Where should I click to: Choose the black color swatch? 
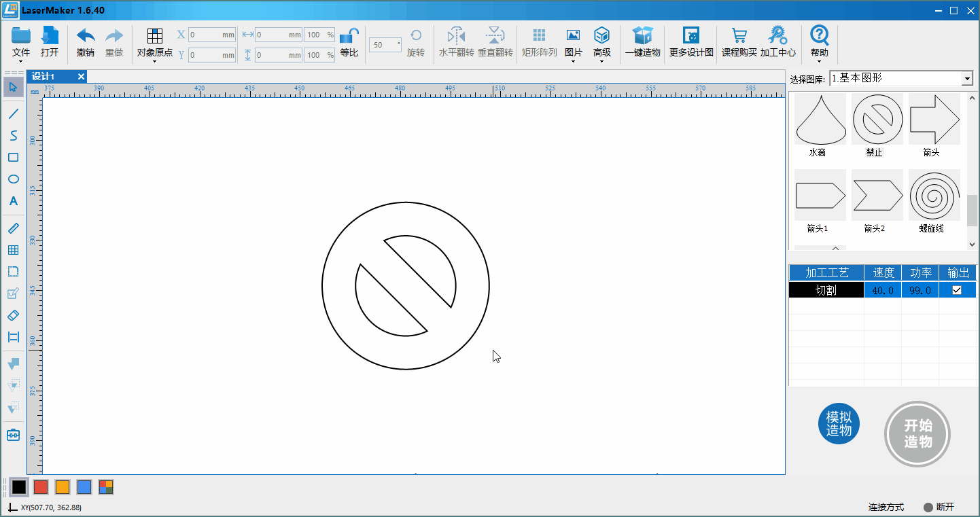(19, 486)
